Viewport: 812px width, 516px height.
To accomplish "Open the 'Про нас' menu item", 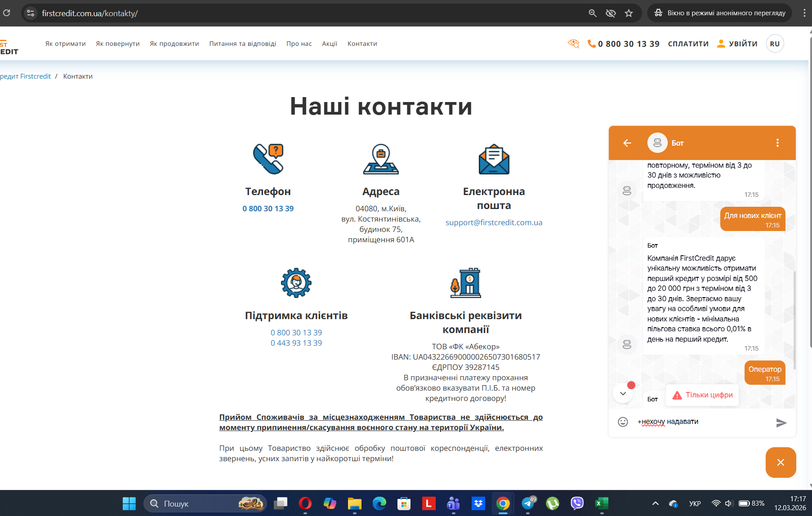I will tap(299, 44).
